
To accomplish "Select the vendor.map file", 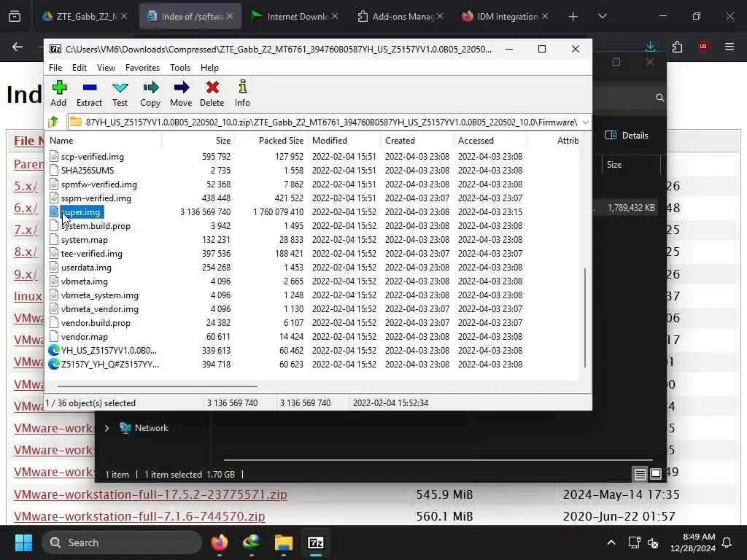I will tap(85, 336).
